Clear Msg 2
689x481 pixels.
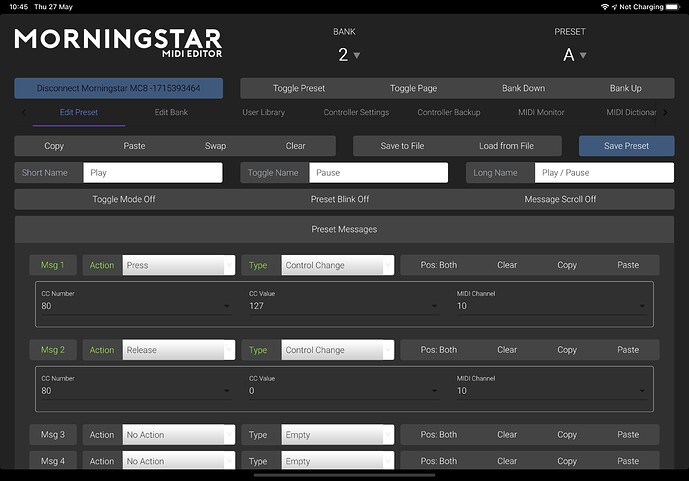tap(507, 350)
